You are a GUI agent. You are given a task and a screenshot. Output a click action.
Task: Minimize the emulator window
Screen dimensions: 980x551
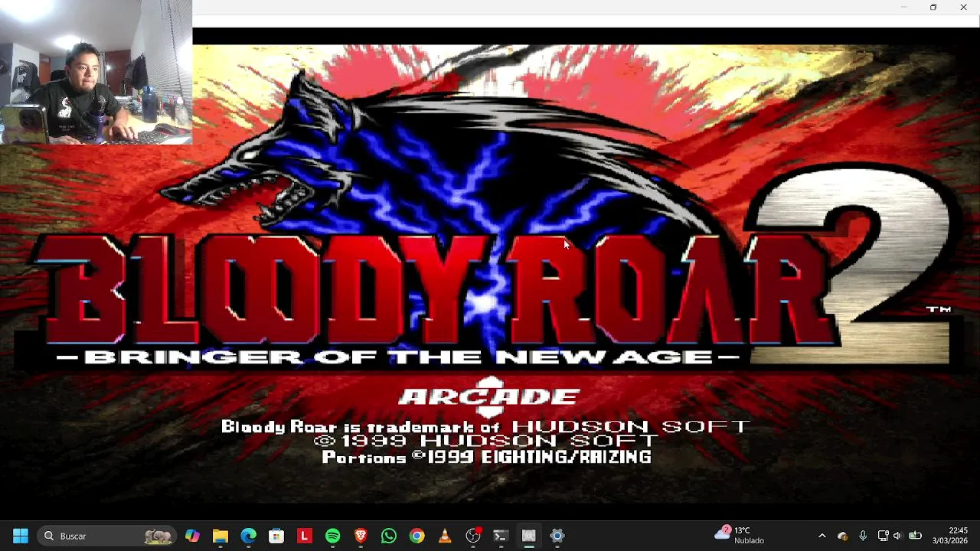pos(903,7)
